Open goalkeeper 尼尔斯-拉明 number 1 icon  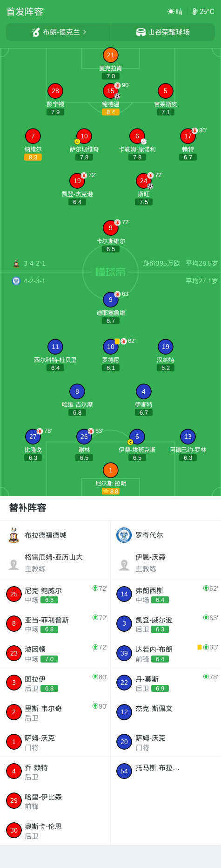click(110, 470)
